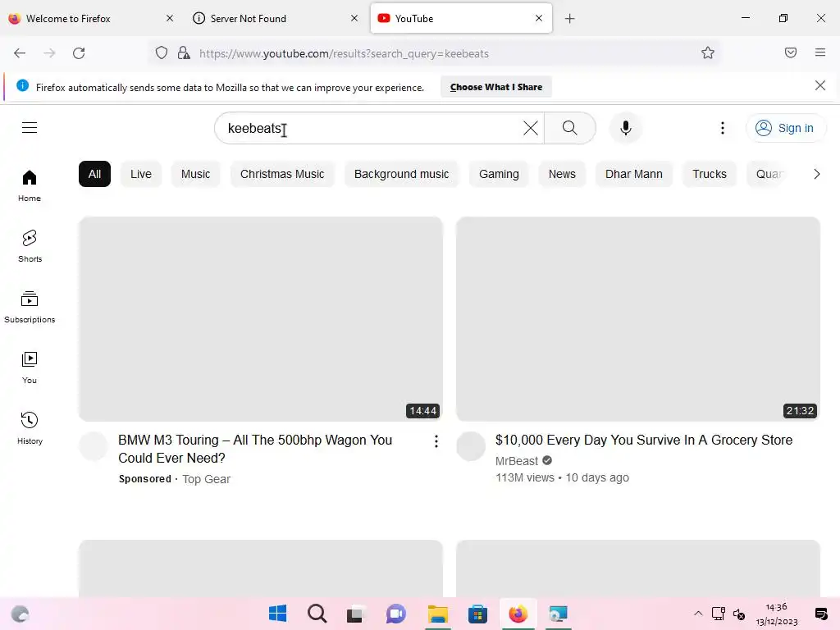
Task: Open Firefox application menu
Action: pos(819,52)
